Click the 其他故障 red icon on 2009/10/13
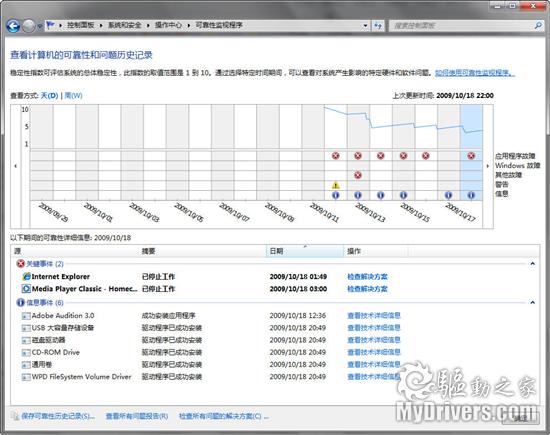 [358, 175]
